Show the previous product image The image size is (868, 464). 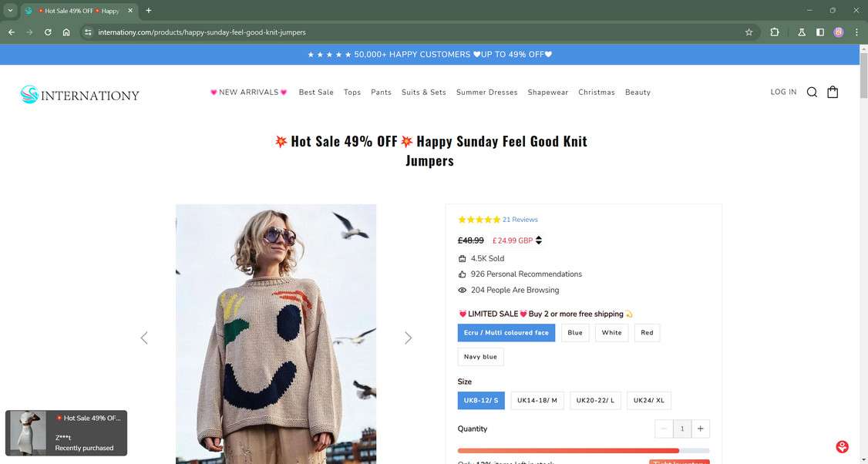(144, 338)
